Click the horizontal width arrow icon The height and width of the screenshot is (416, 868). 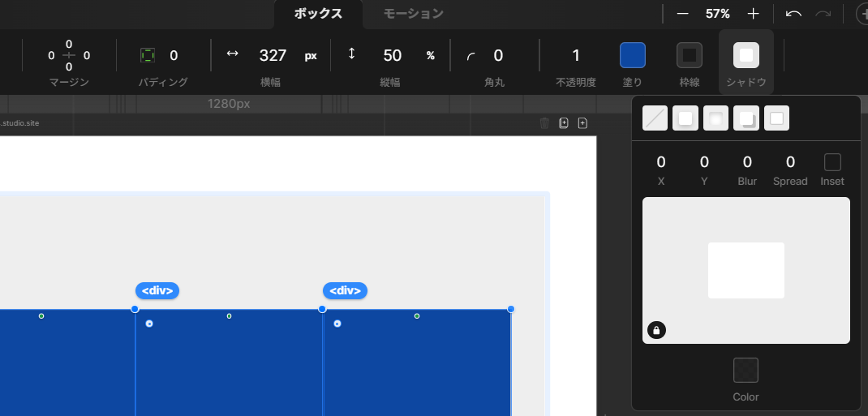(x=233, y=54)
